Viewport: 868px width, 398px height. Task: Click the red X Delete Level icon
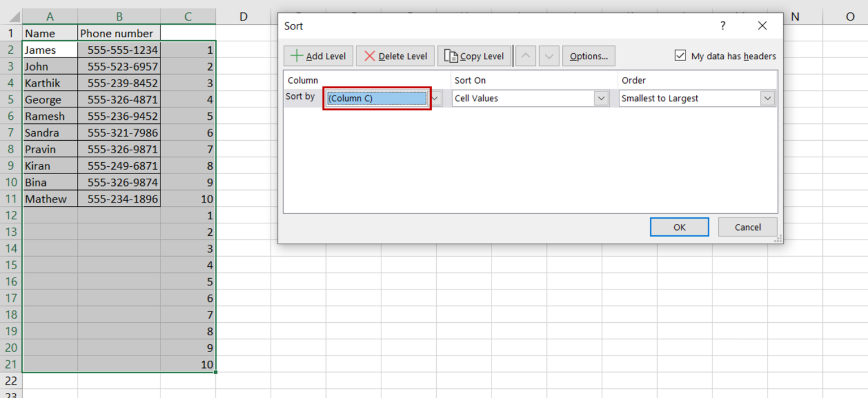click(370, 55)
